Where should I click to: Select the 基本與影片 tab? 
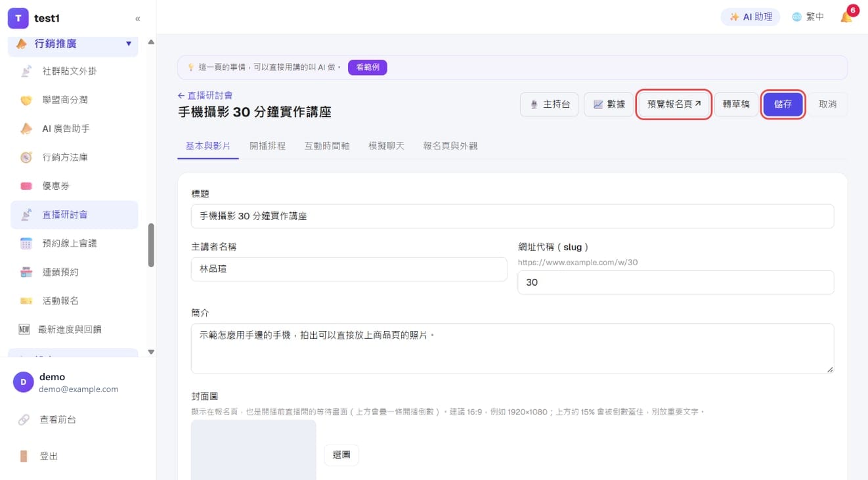(x=208, y=146)
